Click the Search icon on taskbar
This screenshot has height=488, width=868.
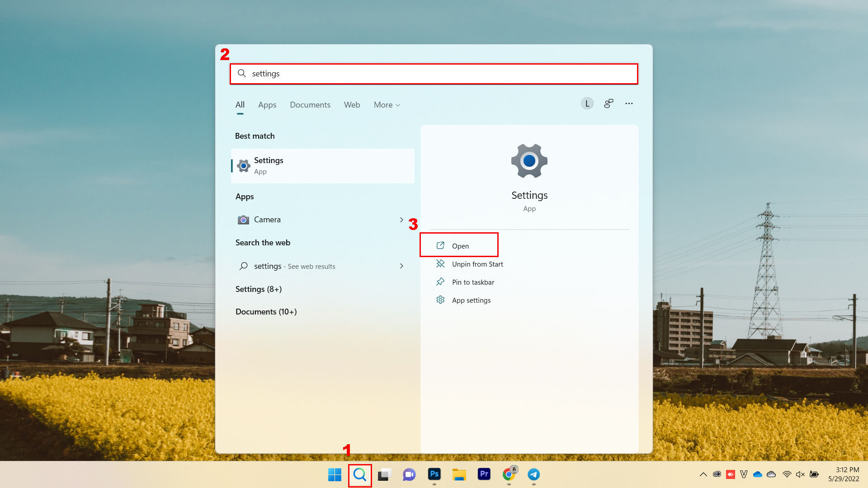pyautogui.click(x=359, y=475)
